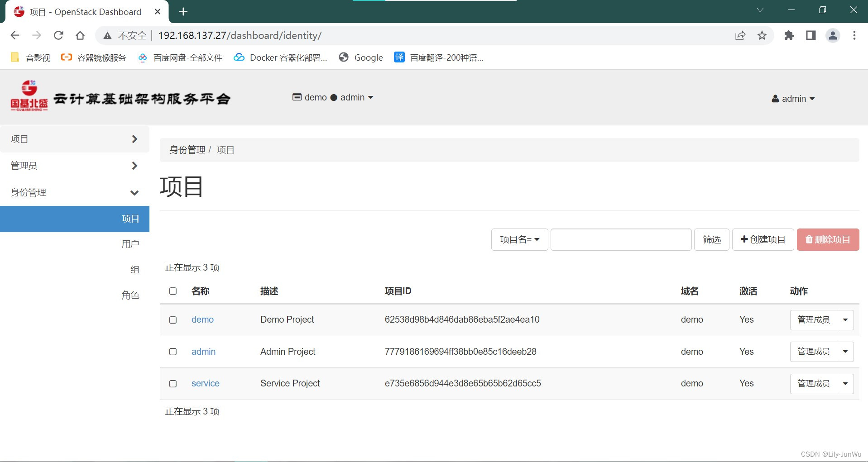Open the service project link
Screen dimensions: 868x462
click(205, 384)
